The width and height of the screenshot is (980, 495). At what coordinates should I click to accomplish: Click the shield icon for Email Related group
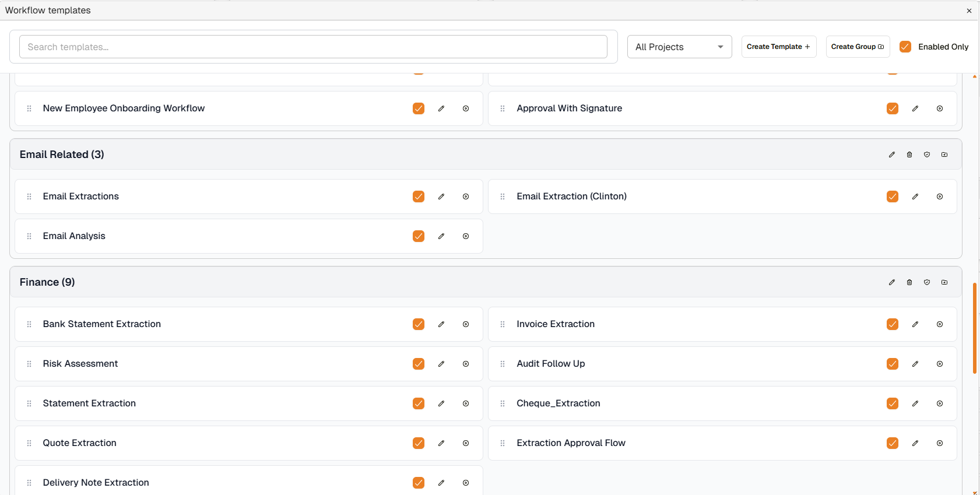[x=927, y=155]
